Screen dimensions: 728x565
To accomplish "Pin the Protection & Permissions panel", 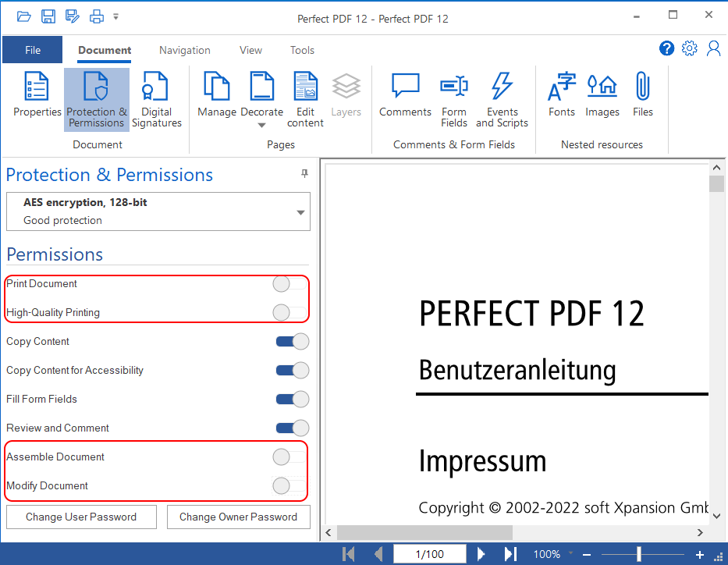I will (x=304, y=173).
